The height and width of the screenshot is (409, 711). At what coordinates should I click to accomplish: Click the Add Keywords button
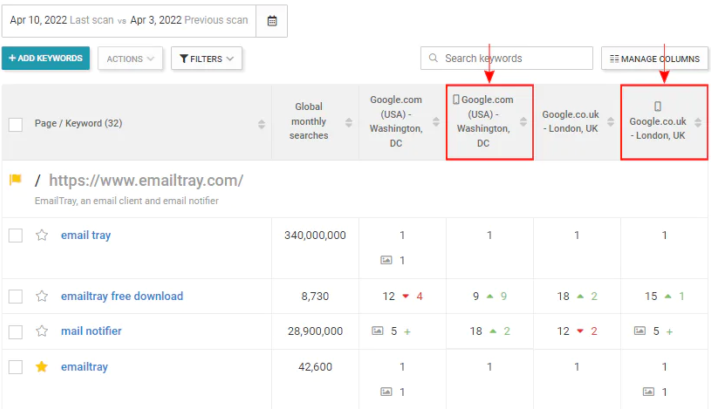tap(46, 59)
